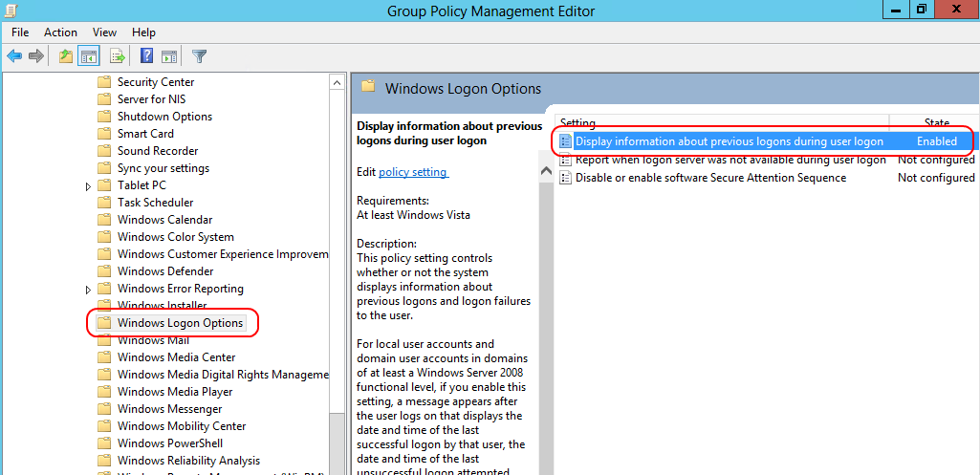Select Windows Reliability Analysis in the tree

188,461
